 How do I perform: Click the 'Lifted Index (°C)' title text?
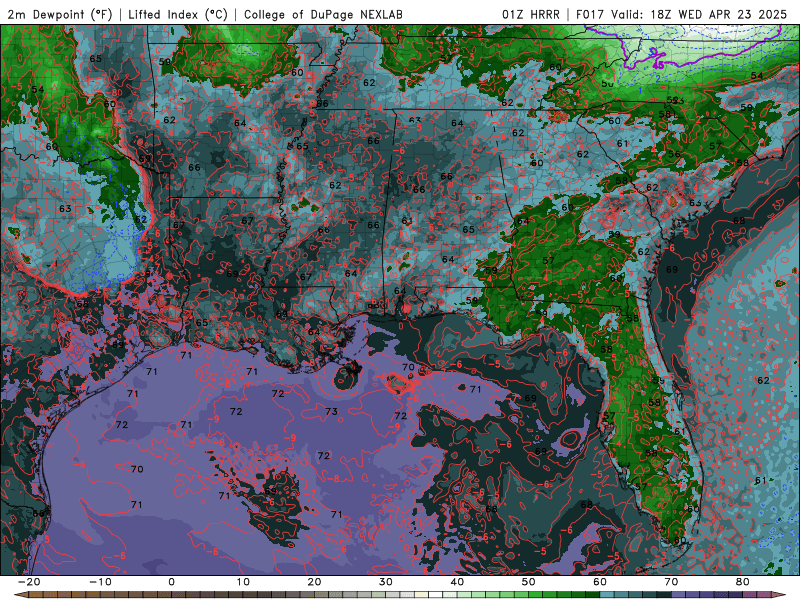click(178, 14)
